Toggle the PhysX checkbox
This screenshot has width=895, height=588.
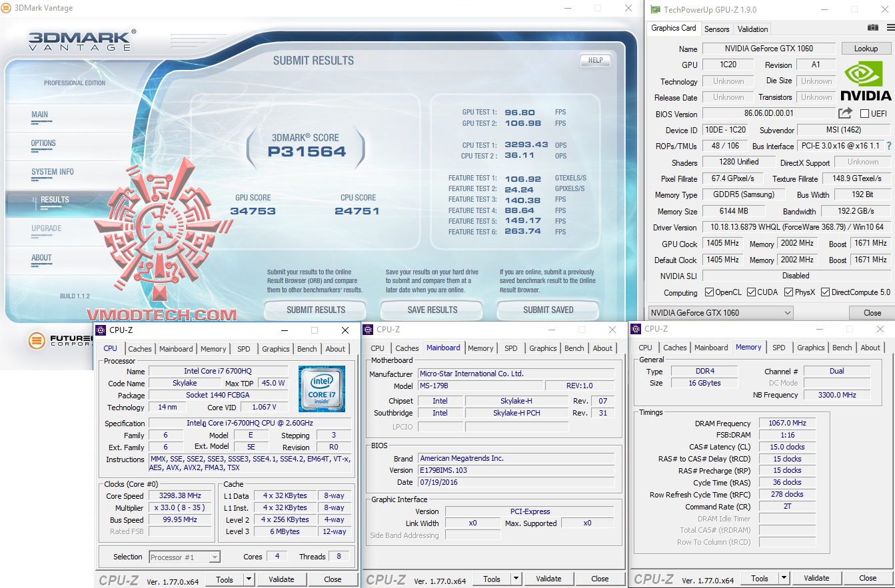[x=789, y=292]
